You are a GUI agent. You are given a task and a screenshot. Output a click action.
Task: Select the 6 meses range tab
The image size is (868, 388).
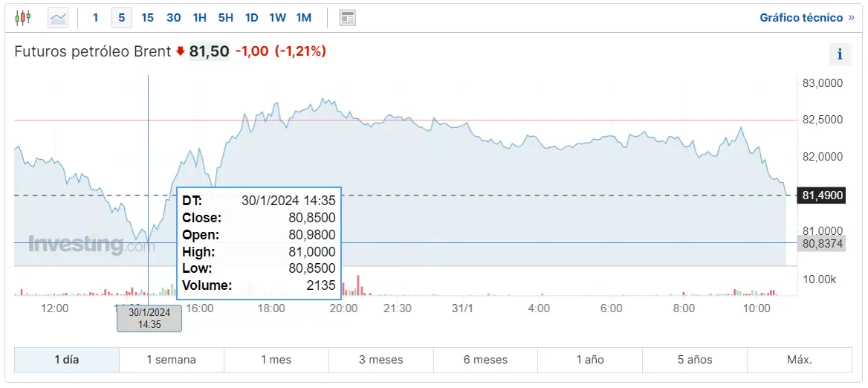point(485,360)
